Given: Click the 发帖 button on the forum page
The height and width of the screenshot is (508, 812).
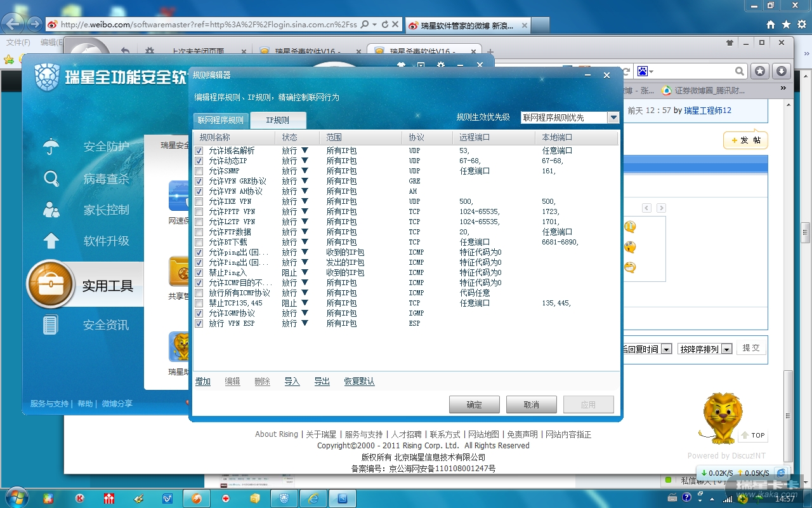Looking at the screenshot, I should [x=745, y=140].
